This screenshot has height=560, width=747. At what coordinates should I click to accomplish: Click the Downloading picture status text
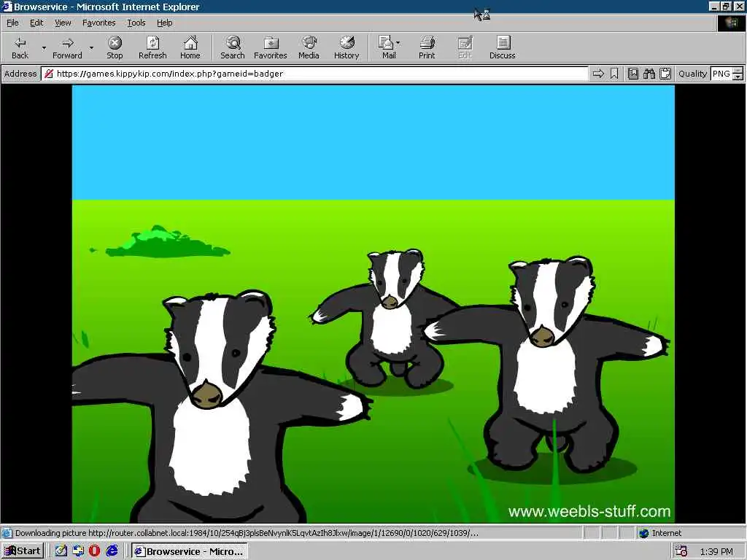click(x=247, y=533)
